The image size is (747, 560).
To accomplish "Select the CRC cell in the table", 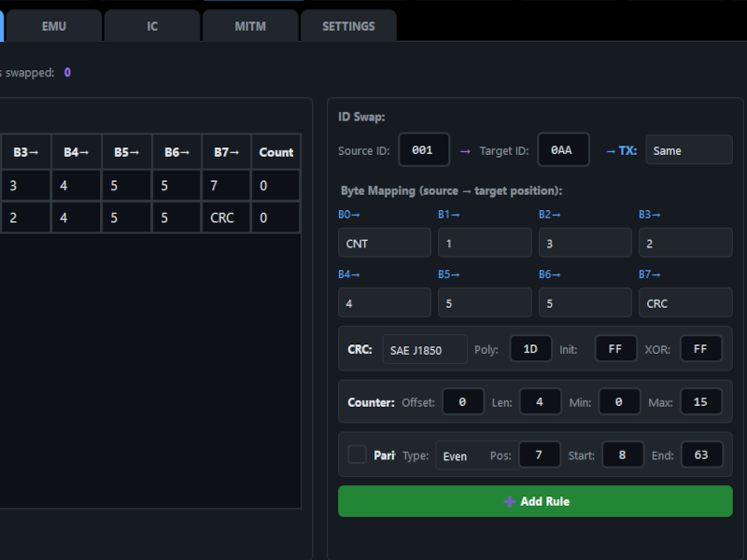I will tap(226, 217).
